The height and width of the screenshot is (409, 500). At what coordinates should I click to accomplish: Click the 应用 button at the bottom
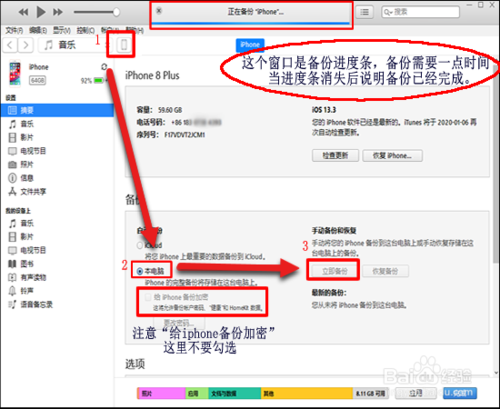pyautogui.click(x=416, y=393)
